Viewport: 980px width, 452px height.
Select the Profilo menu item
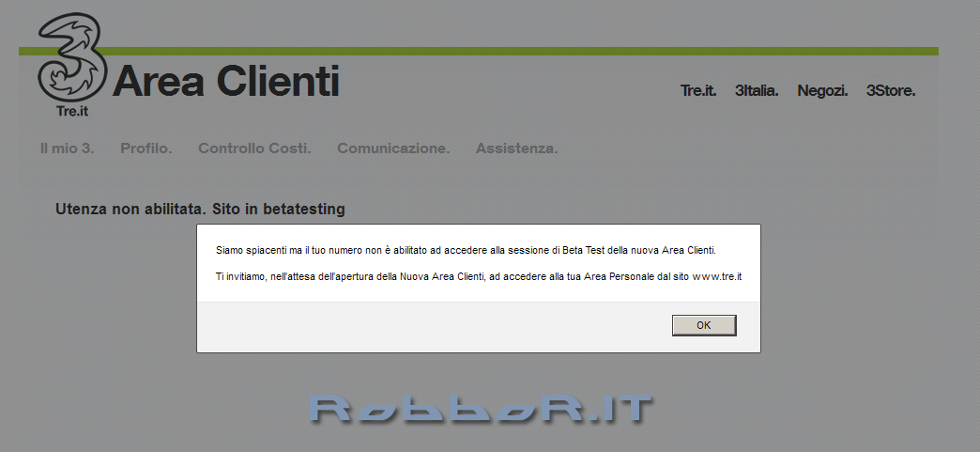point(145,148)
